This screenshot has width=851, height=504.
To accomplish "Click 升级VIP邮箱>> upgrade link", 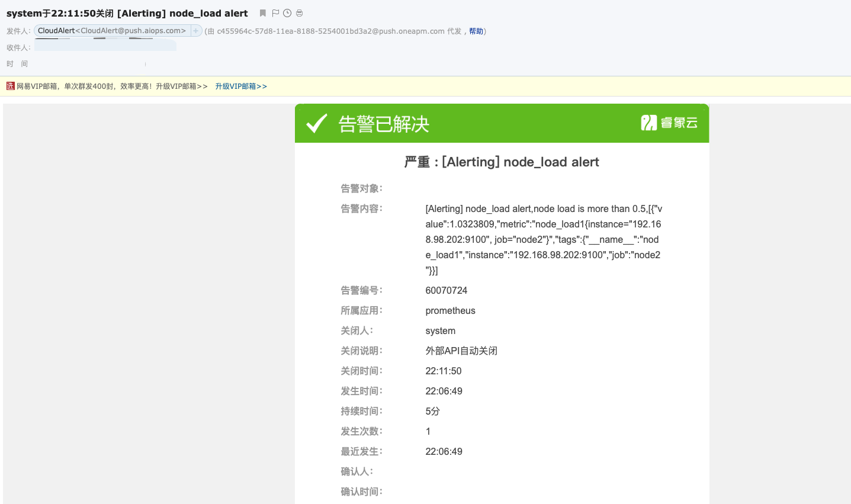I will 241,86.
